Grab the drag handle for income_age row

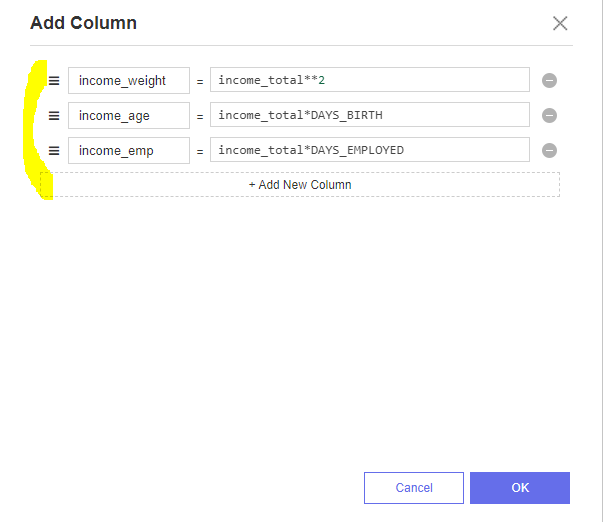point(54,116)
